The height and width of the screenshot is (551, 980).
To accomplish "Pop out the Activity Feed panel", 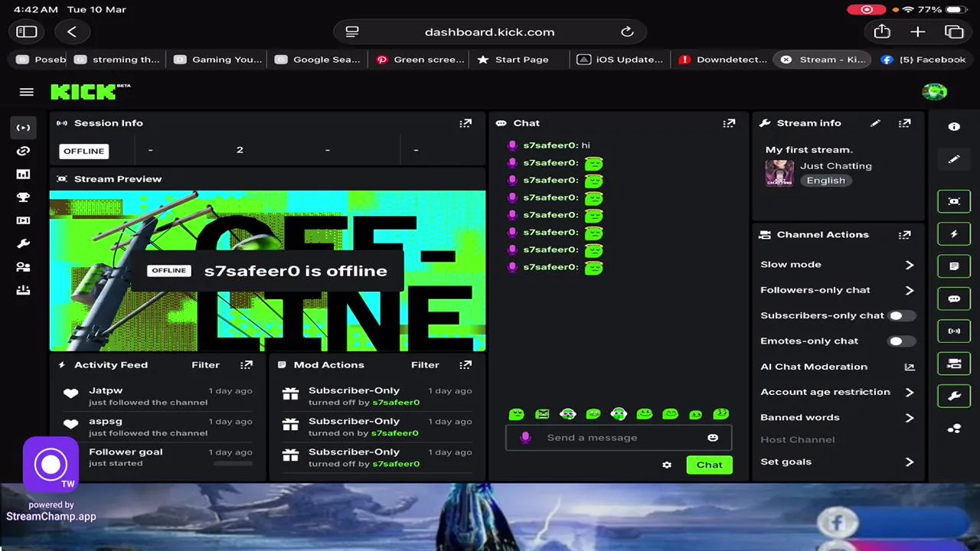I will point(246,365).
